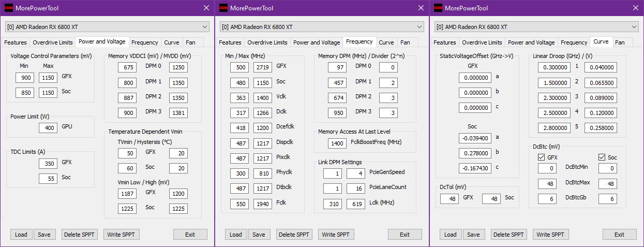Click Soc DcBtcMax field 48
This screenshot has width=644, height=247.
point(608,184)
